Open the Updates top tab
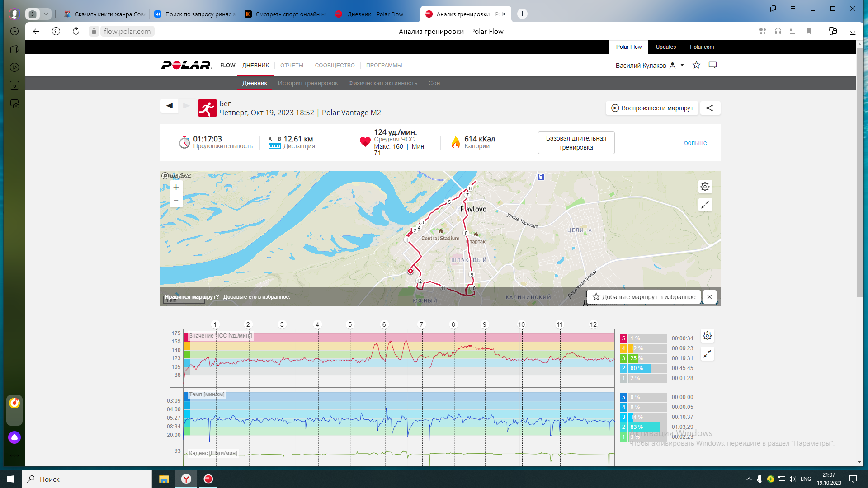The image size is (868, 488). coord(666,47)
